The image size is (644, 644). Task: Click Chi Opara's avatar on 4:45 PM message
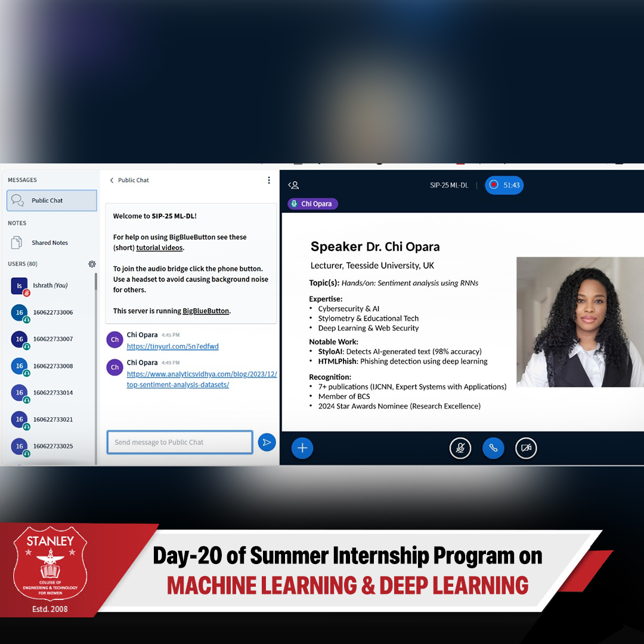point(115,340)
